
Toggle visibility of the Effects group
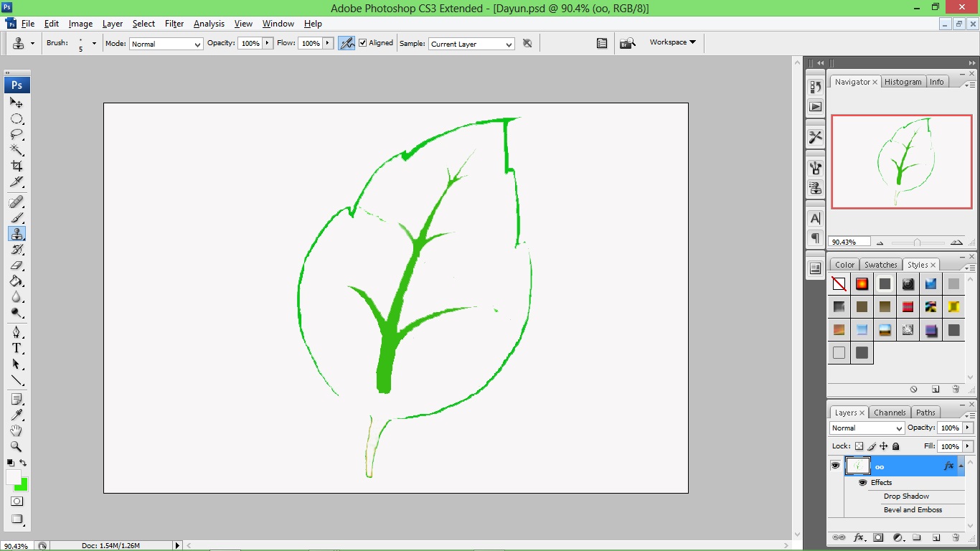click(x=862, y=482)
